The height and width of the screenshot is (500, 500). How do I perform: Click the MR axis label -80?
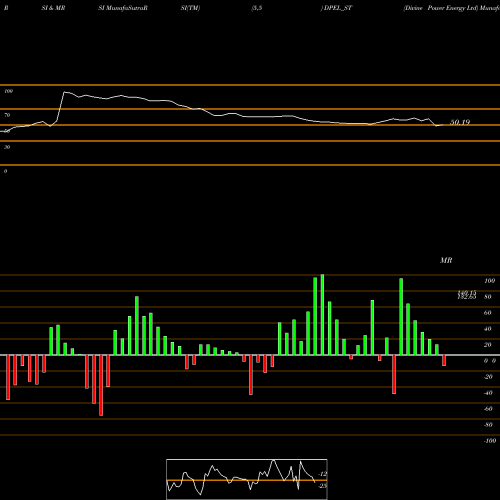click(x=488, y=425)
